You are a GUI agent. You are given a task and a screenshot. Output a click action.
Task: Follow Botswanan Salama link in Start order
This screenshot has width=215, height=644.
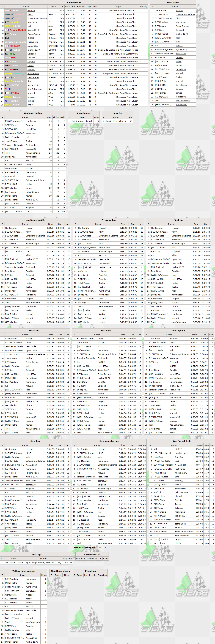tap(185, 15)
